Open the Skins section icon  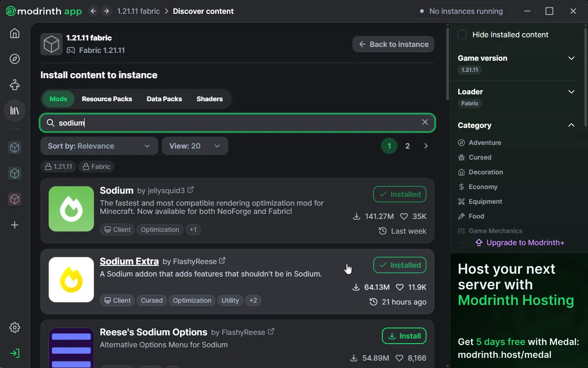[14, 85]
